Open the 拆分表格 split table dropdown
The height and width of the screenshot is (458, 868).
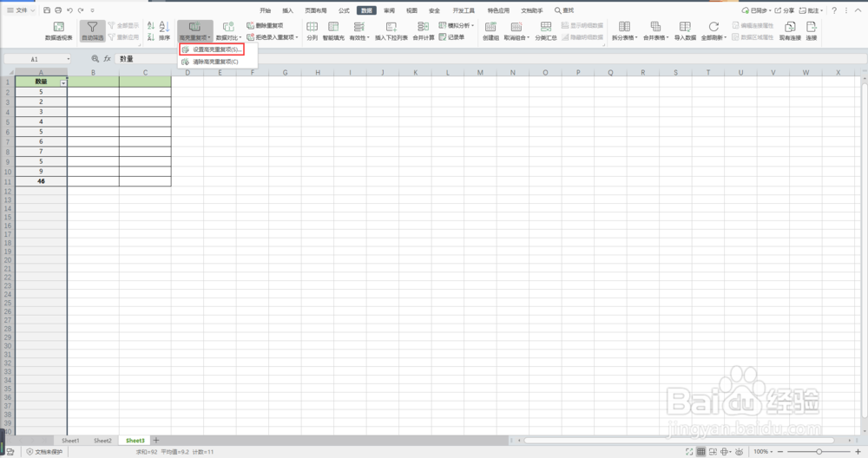[x=624, y=31]
